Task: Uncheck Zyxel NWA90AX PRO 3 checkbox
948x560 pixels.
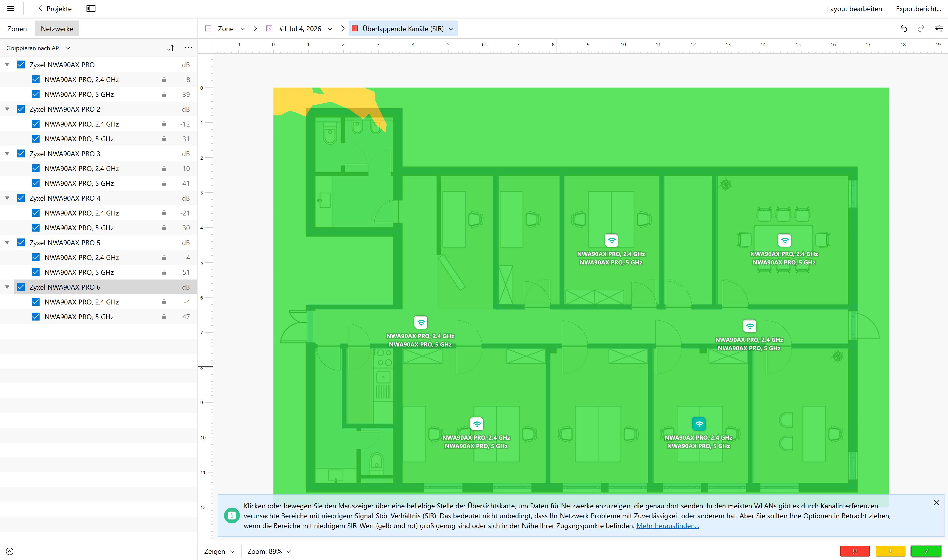Action: 21,153
